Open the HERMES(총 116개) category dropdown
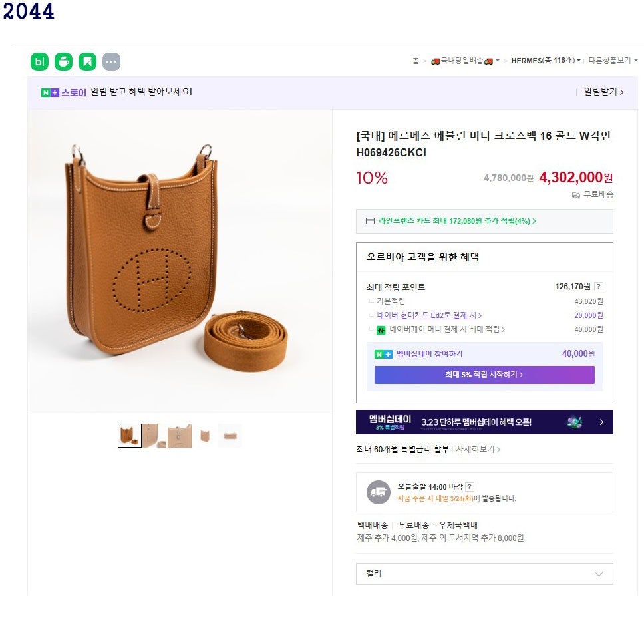This screenshot has width=644, height=644. [546, 61]
